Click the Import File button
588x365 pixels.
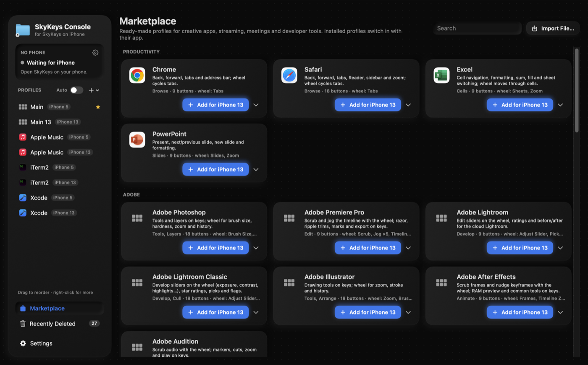pyautogui.click(x=553, y=29)
